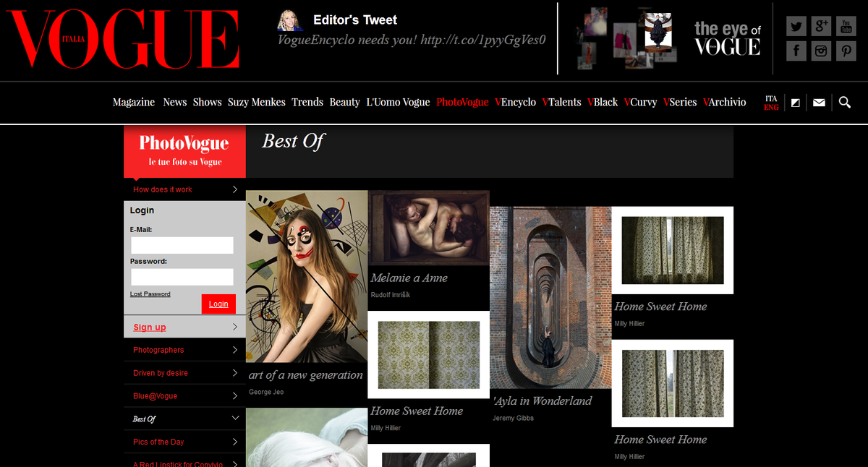Image resolution: width=868 pixels, height=467 pixels.
Task: Click art of a new generation title
Action: pos(306,375)
